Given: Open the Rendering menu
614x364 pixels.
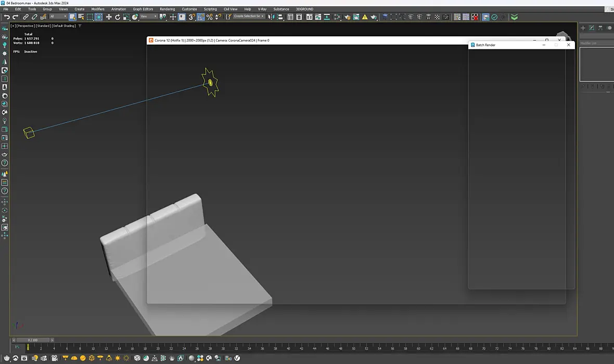Looking at the screenshot, I should coord(167,9).
